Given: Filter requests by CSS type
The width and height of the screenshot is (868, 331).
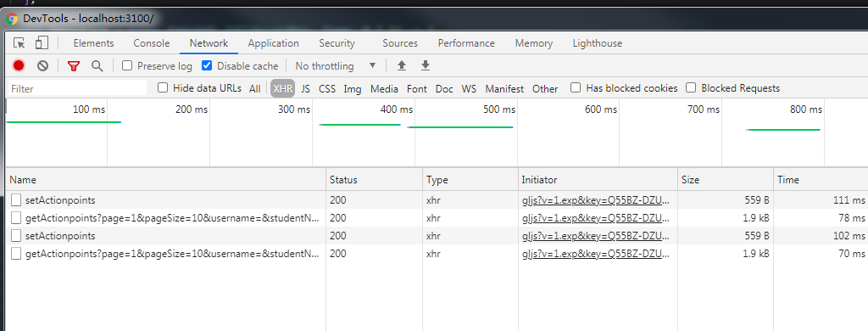Looking at the screenshot, I should 327,89.
